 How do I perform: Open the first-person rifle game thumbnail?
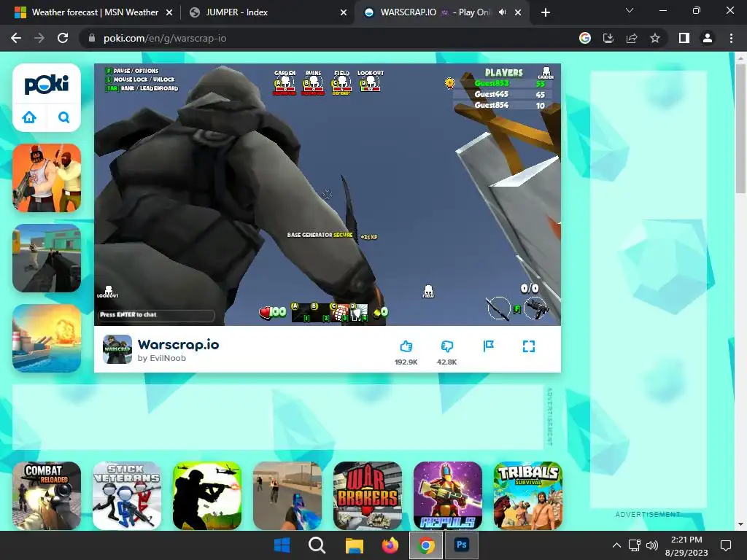coord(47,257)
